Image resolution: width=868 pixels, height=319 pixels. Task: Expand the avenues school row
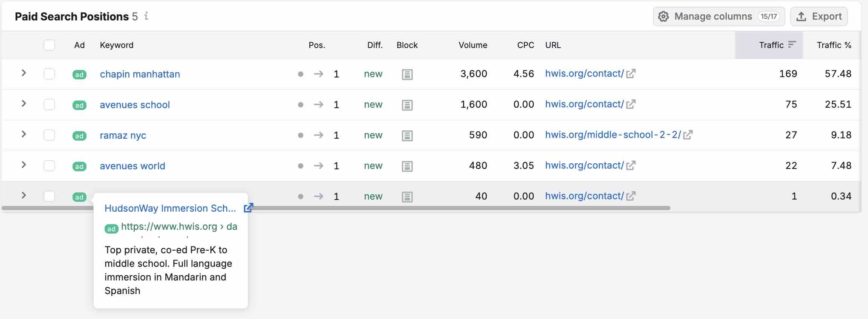tap(23, 104)
